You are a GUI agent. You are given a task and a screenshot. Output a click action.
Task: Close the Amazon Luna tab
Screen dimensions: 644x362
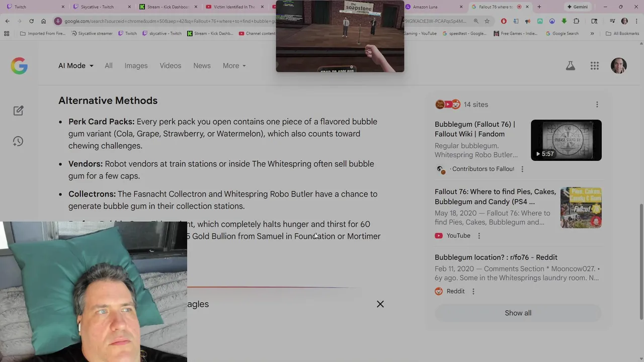coord(461,7)
